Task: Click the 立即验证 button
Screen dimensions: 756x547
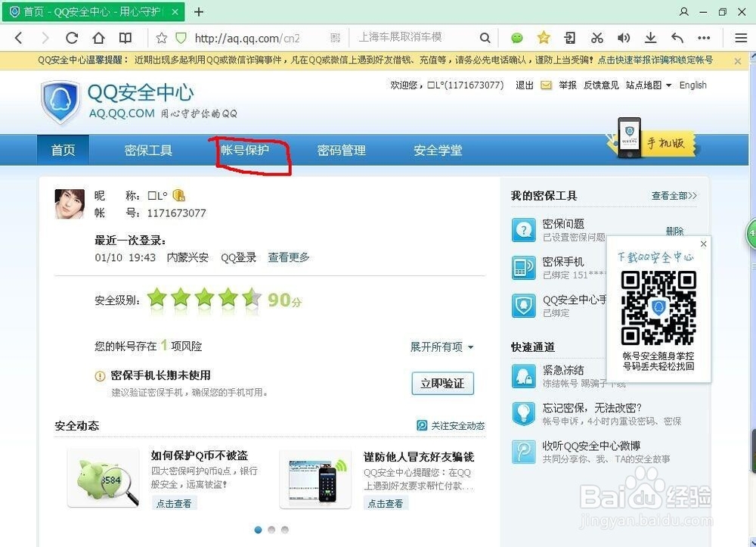Action: tap(442, 384)
